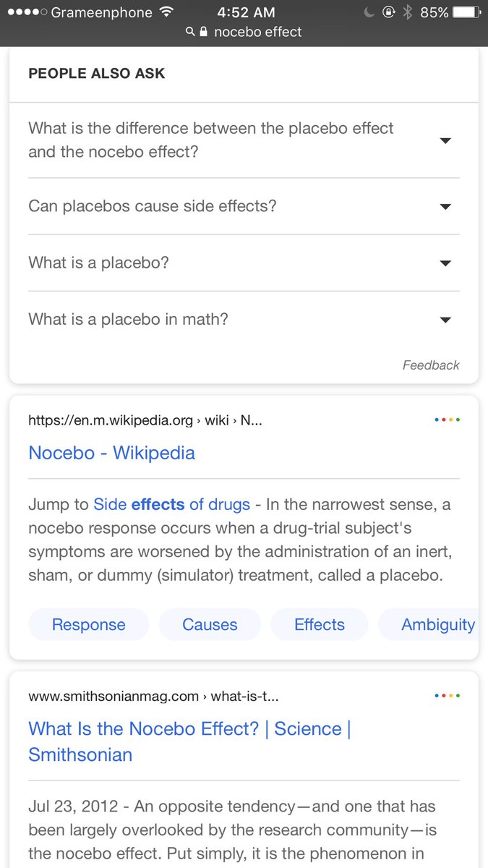
Task: Tap the padlock icon in address bar
Action: 203,32
